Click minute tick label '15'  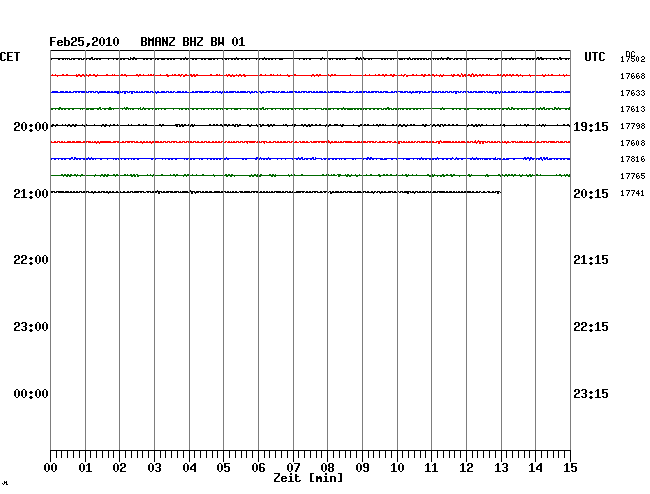pos(570,468)
